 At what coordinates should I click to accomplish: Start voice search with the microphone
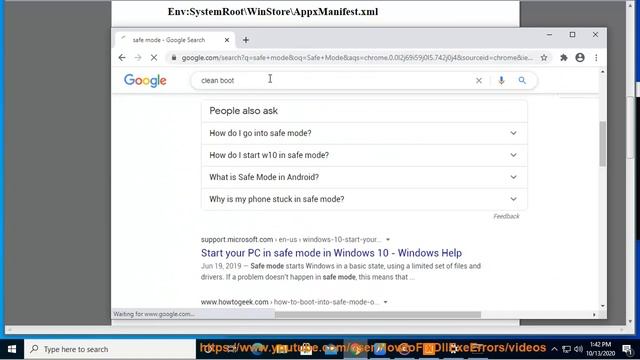pos(501,80)
